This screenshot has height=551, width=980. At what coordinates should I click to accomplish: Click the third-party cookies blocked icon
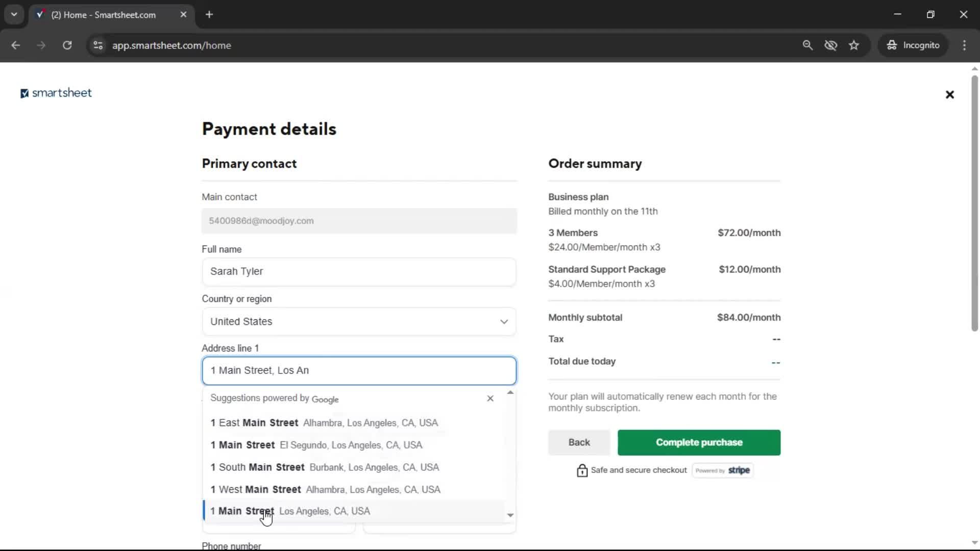pos(831,45)
